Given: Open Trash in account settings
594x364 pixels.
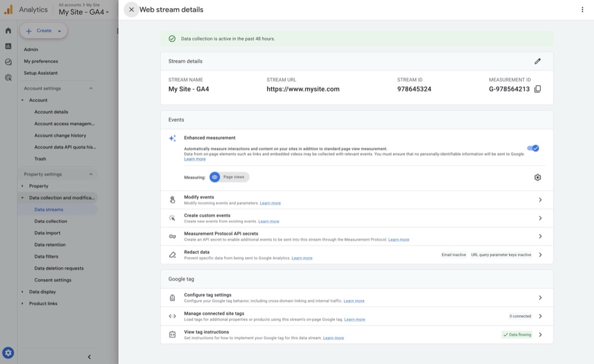Looking at the screenshot, I should click(x=40, y=159).
